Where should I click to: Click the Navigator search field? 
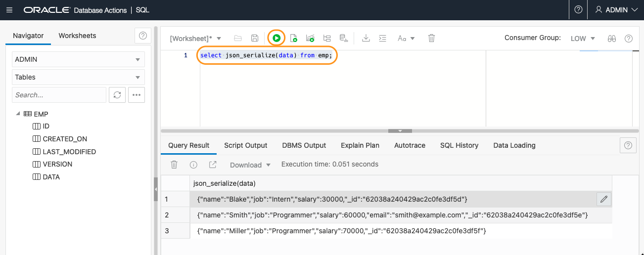tap(59, 95)
